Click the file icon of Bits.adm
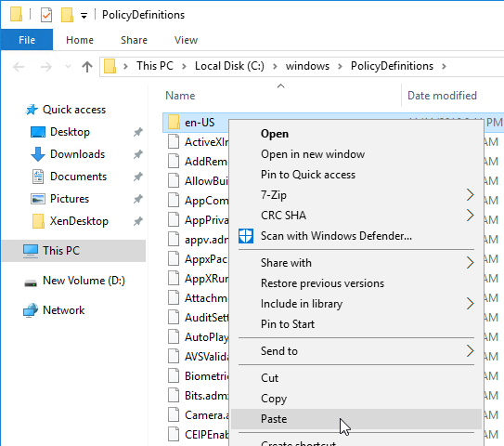Image resolution: width=504 pixels, height=446 pixels. (174, 396)
